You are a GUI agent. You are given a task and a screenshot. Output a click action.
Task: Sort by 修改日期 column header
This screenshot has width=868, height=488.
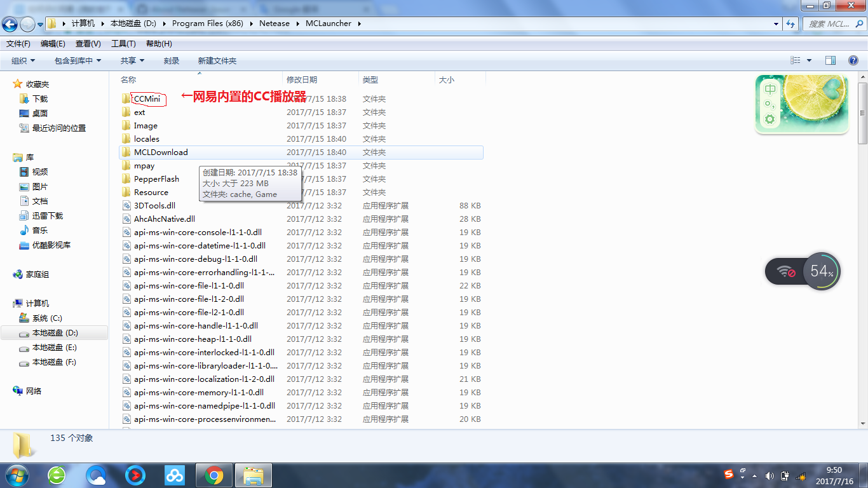point(302,79)
